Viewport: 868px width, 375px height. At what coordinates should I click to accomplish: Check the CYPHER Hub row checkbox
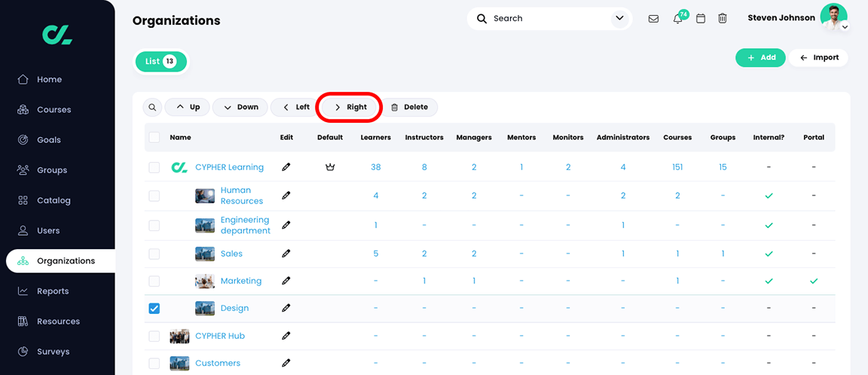pyautogui.click(x=154, y=336)
